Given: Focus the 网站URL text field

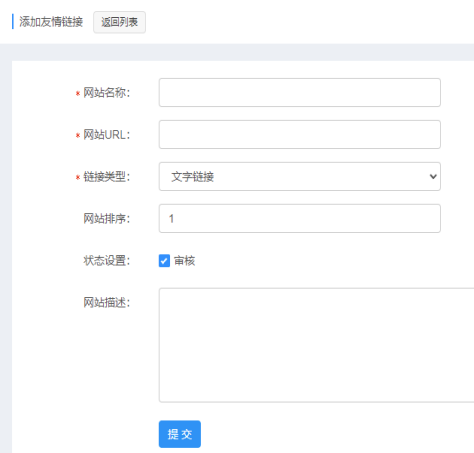Looking at the screenshot, I should 300,135.
